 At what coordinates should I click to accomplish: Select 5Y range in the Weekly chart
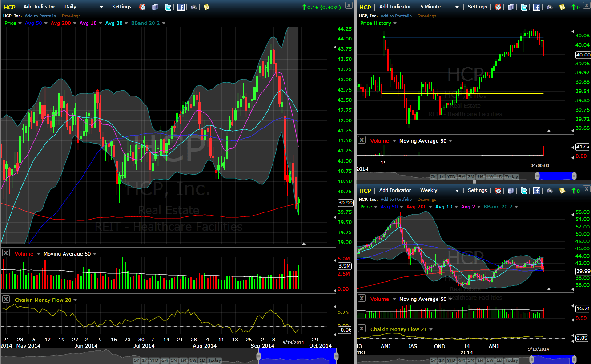[434, 360]
